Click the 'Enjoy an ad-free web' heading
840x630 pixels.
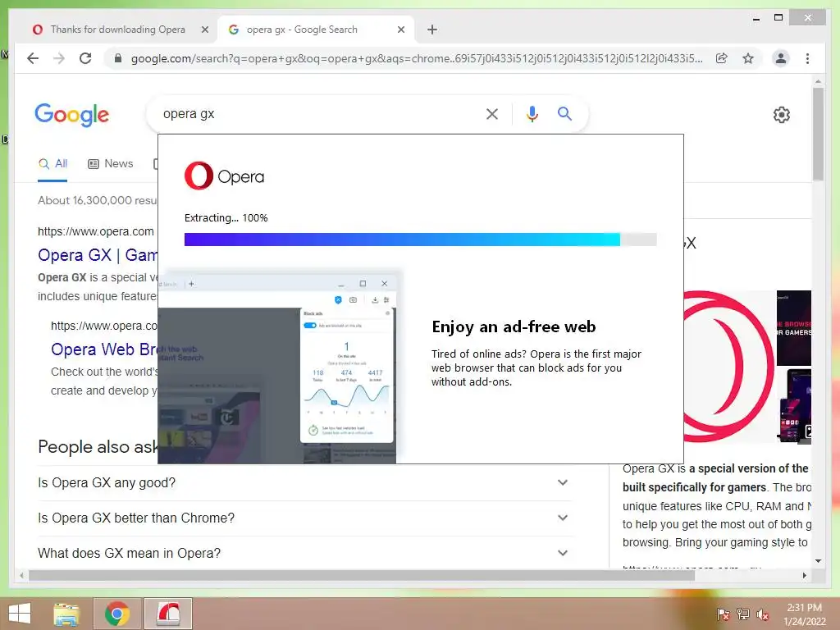point(514,326)
